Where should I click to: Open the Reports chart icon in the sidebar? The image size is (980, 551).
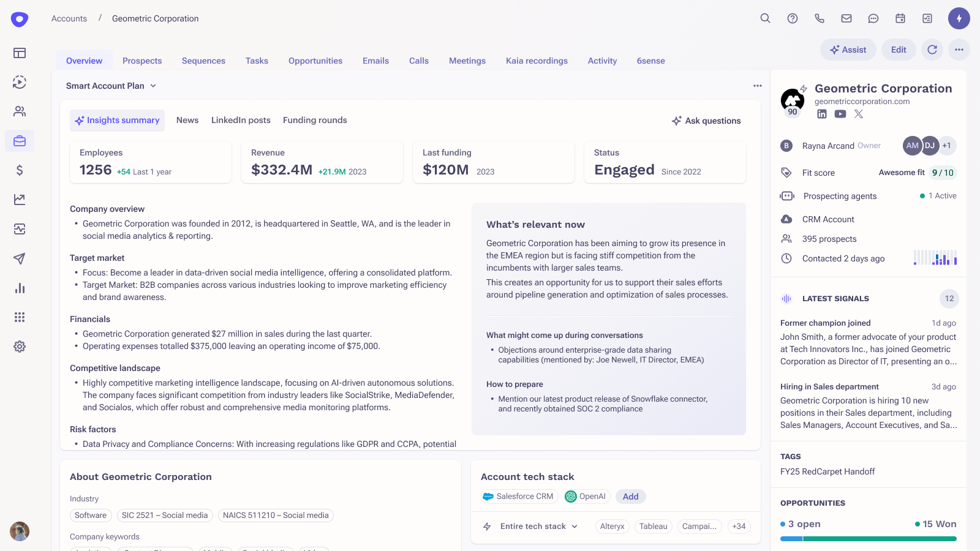pos(20,288)
